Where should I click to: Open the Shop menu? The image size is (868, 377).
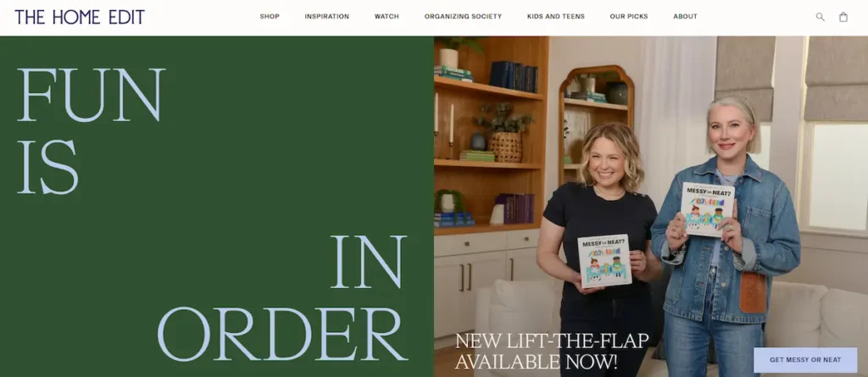tap(270, 17)
